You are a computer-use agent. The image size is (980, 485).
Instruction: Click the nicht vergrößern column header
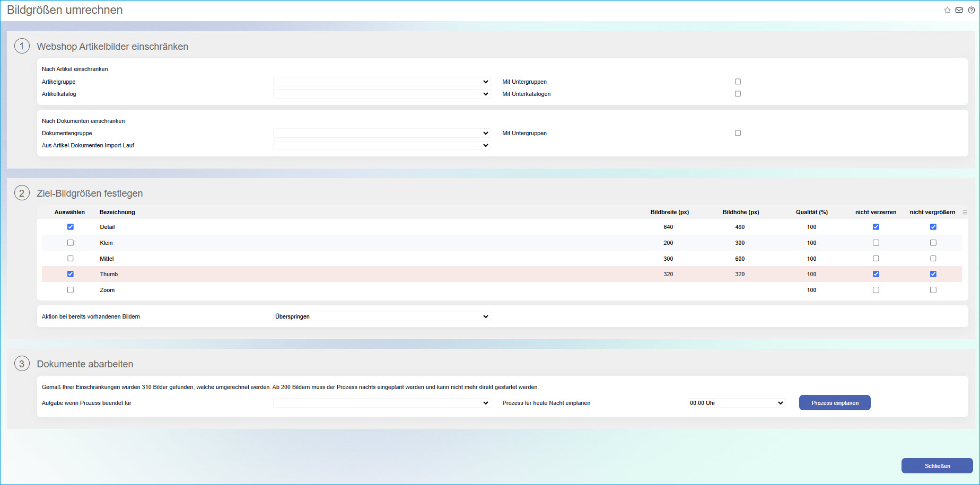pyautogui.click(x=932, y=212)
